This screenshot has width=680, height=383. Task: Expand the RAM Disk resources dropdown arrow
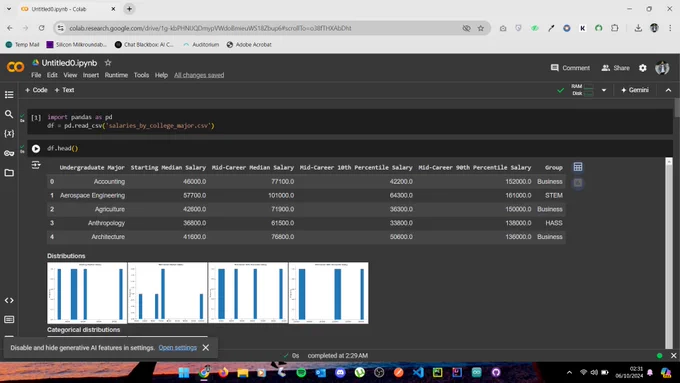[x=604, y=90]
